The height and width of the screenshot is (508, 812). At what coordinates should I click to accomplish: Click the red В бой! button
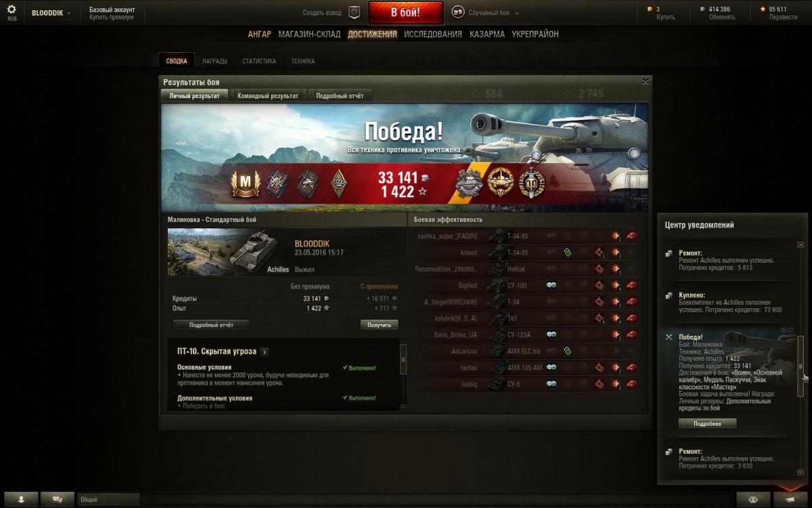406,13
